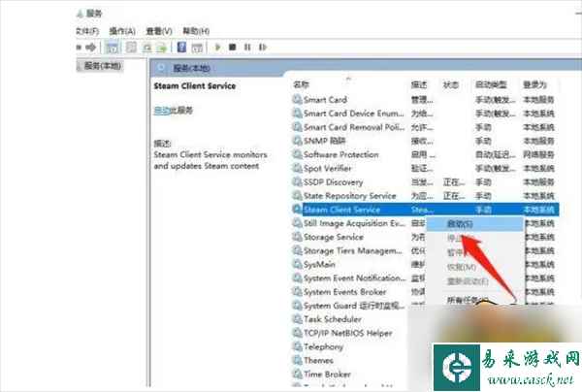The width and height of the screenshot is (582, 392).
Task: Select Smart Card Device Enum... service
Action: 424,114
